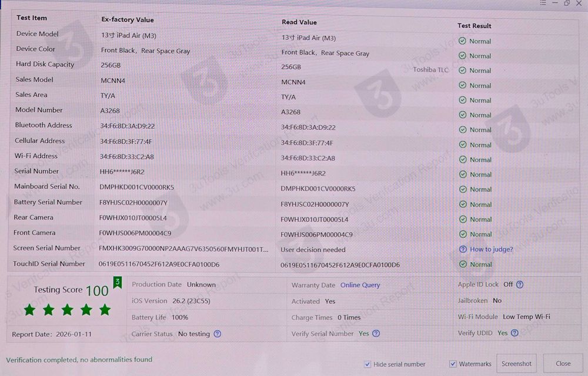Image resolution: width=588 pixels, height=376 pixels.
Task: Click Normal check icon in Front Camera row
Action: click(463, 234)
